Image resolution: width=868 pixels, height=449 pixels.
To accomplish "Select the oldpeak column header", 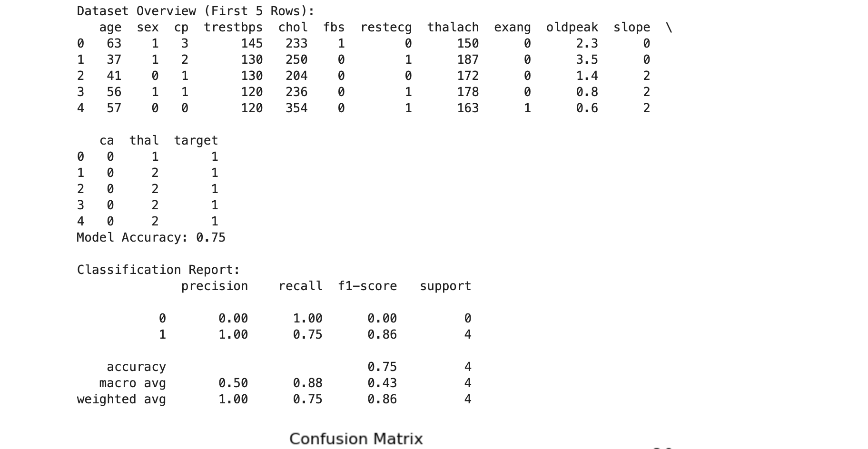I will click(572, 28).
